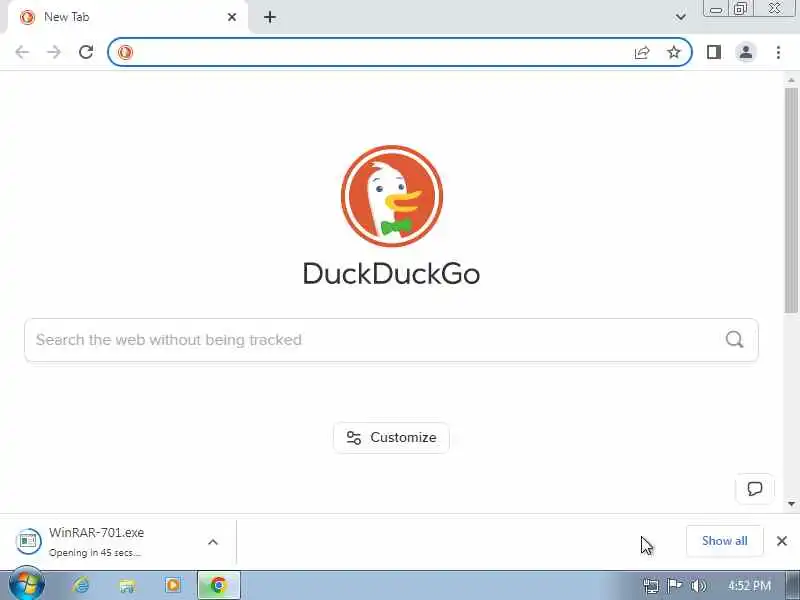This screenshot has height=600, width=800.
Task: Click into 'Search the web without being tracked' box
Action: click(391, 340)
